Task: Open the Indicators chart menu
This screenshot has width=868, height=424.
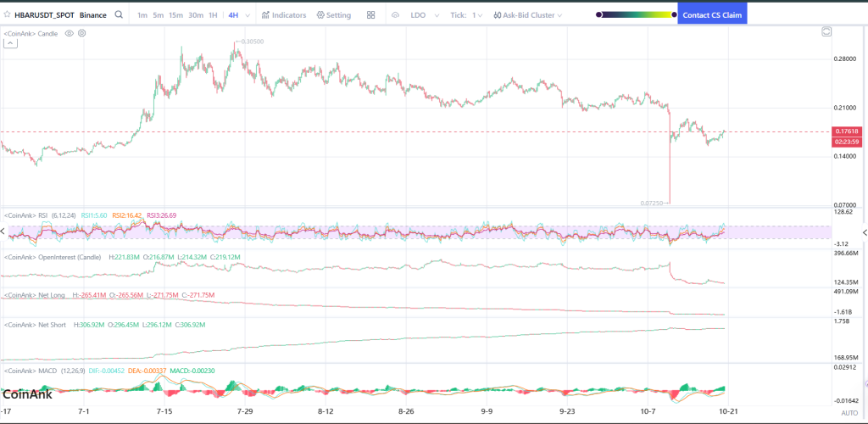Action: coord(284,15)
